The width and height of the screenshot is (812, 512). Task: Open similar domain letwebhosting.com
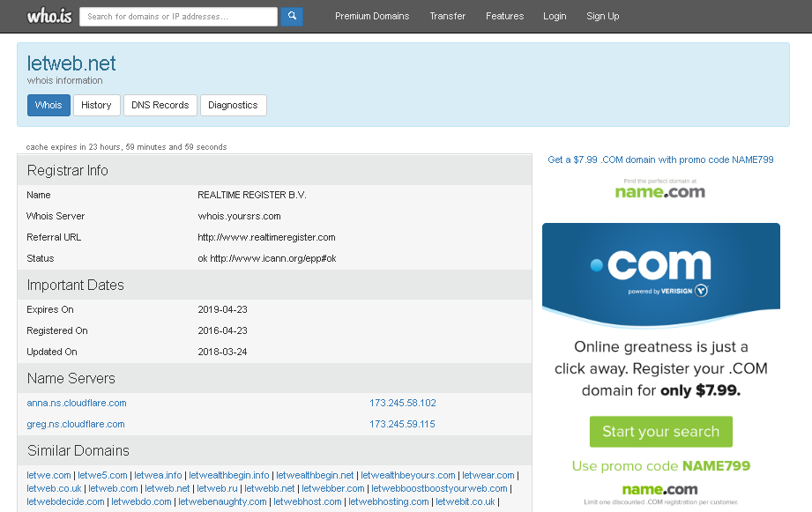(x=389, y=502)
